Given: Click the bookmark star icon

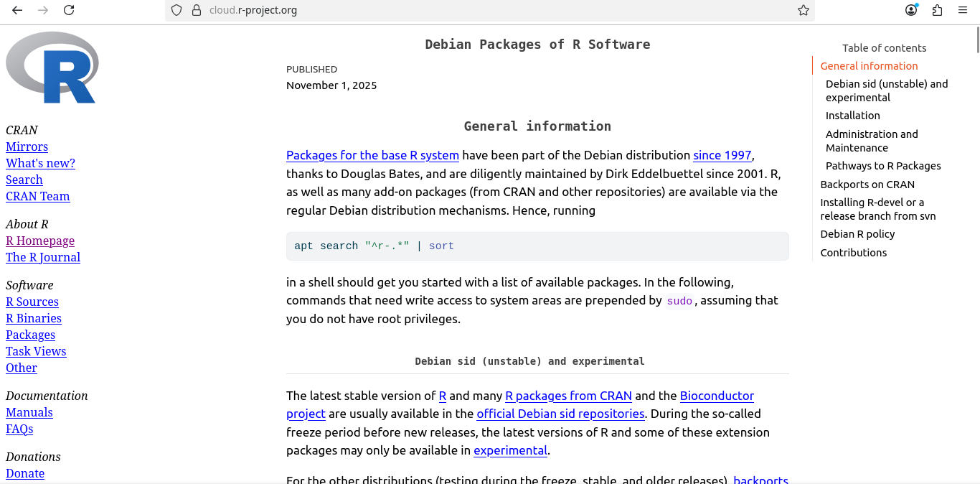Looking at the screenshot, I should [x=804, y=10].
